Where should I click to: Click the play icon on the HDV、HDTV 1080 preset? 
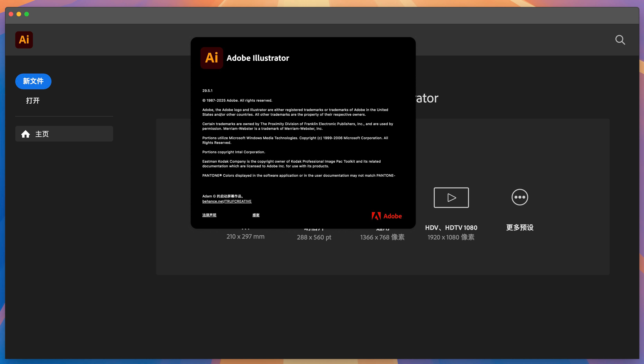[451, 197]
